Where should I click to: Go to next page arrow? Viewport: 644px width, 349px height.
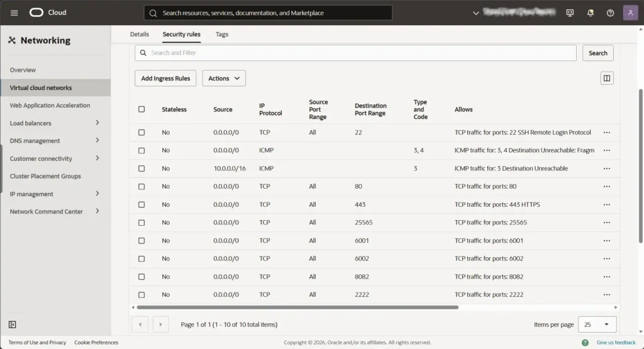[x=160, y=324]
